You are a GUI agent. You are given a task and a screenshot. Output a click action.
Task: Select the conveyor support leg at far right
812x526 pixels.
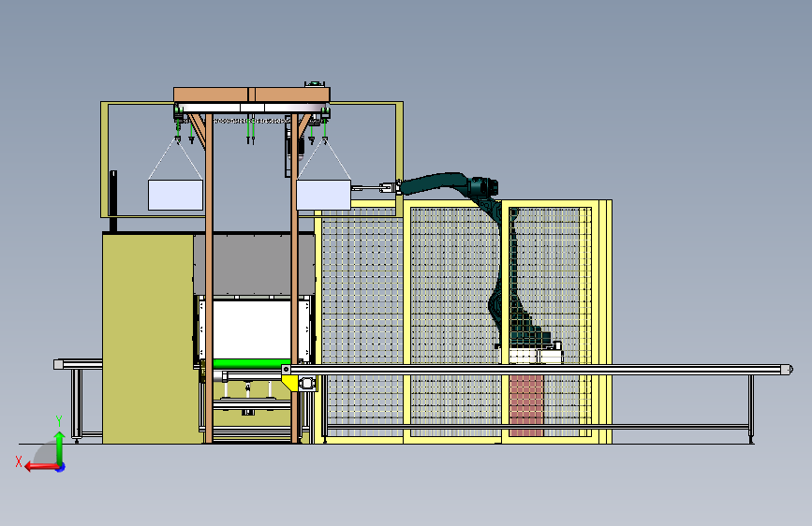[750, 409]
